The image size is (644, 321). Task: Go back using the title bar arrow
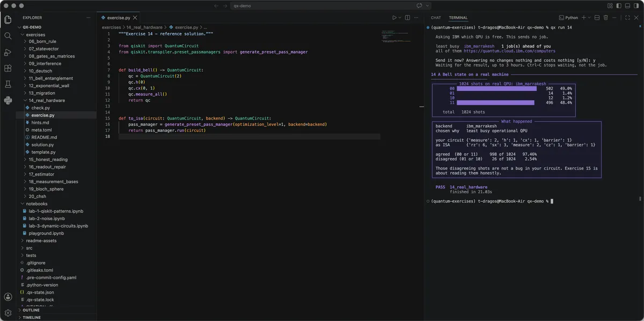[x=216, y=6]
